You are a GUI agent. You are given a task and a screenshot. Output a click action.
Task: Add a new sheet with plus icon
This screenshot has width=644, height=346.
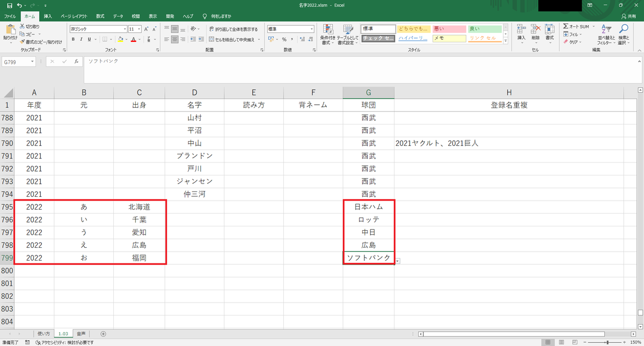click(x=104, y=334)
